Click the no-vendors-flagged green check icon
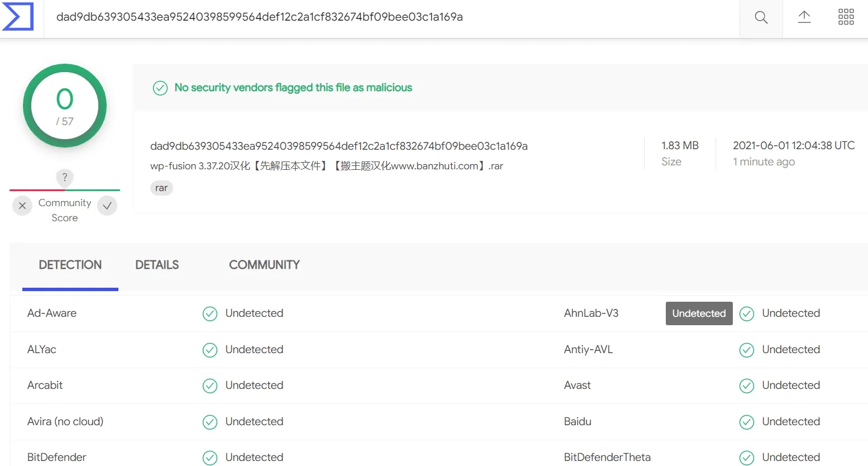 coord(160,88)
